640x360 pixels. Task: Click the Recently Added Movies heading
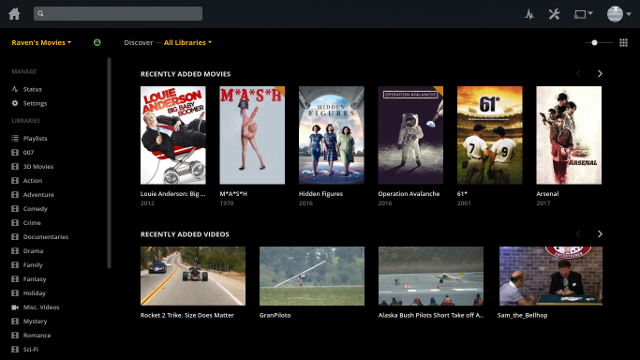coord(186,74)
